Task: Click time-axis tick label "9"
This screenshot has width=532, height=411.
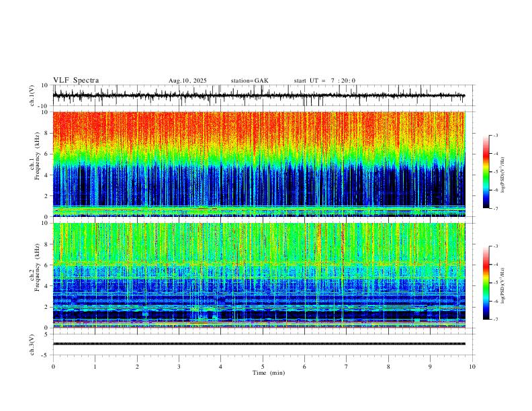Action: (430, 367)
